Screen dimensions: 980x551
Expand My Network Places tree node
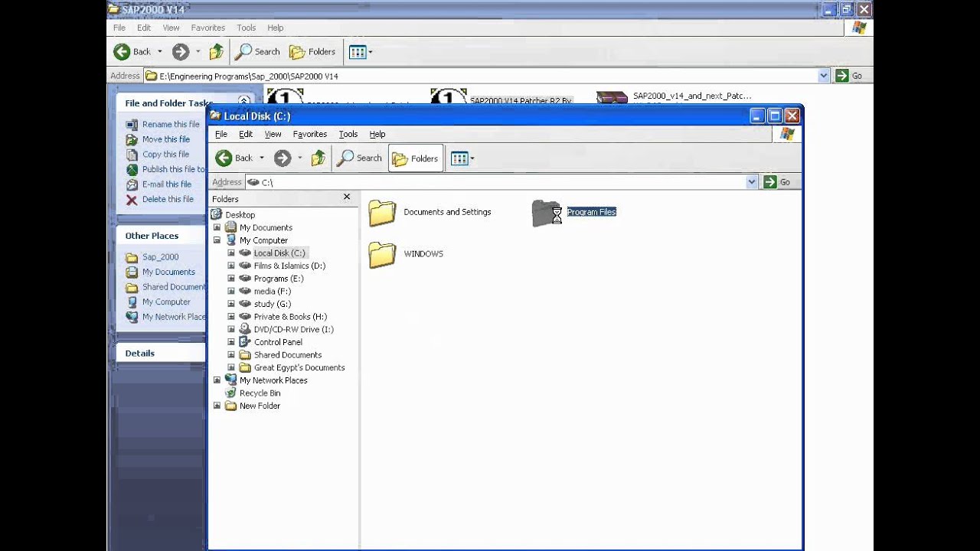tap(217, 380)
